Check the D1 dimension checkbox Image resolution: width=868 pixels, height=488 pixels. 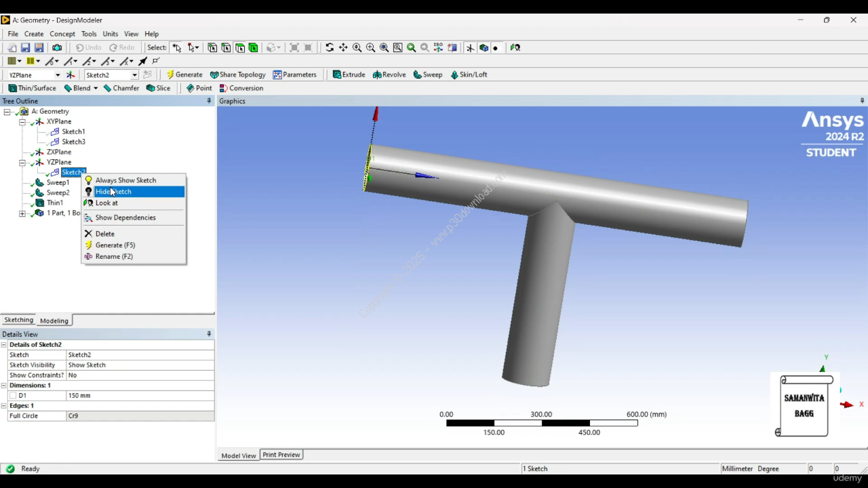click(13, 395)
